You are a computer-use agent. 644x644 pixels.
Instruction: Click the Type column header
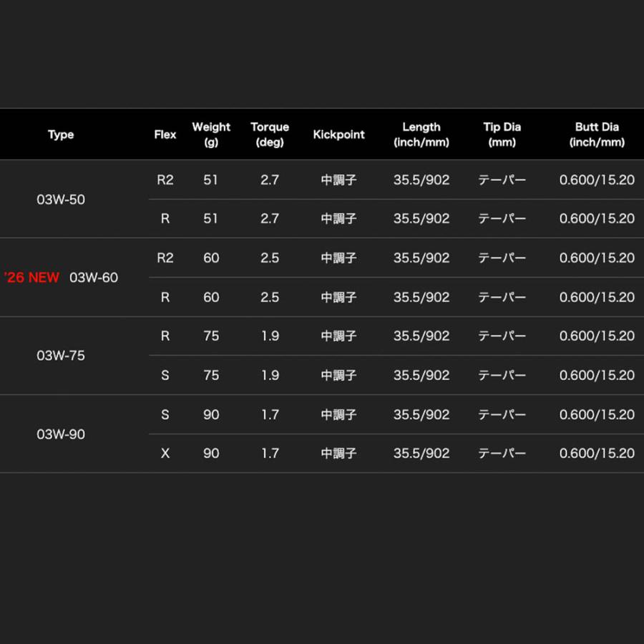(61, 135)
